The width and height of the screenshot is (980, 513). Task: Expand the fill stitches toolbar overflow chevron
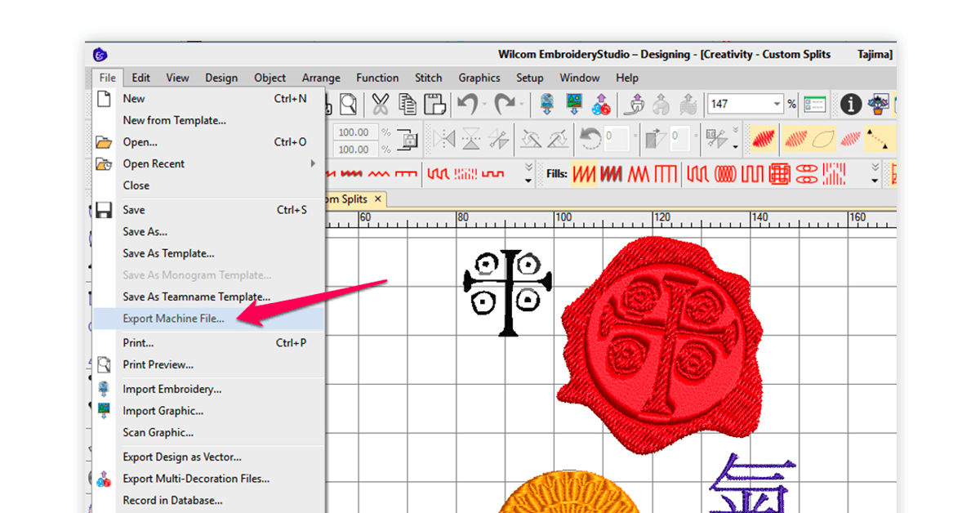pos(875,174)
